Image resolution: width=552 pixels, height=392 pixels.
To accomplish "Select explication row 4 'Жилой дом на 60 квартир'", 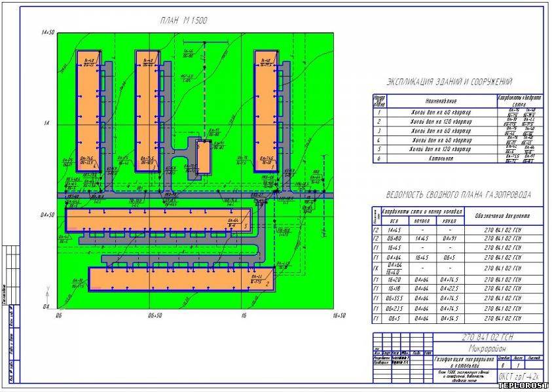I will (458, 140).
